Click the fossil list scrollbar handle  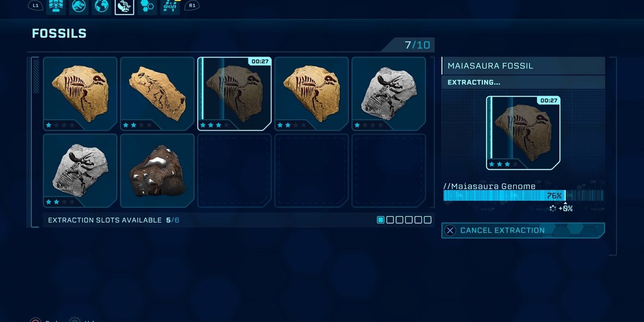pyautogui.click(x=36, y=75)
